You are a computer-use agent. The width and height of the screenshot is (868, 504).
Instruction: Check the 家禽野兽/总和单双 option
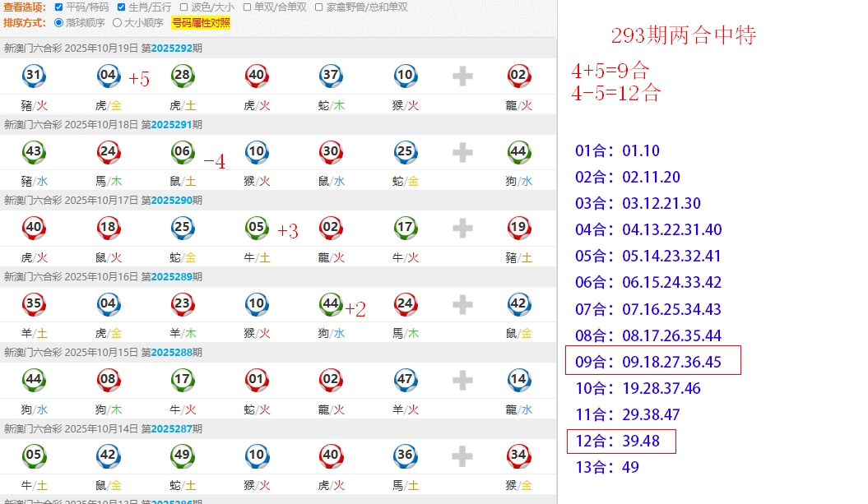(318, 7)
